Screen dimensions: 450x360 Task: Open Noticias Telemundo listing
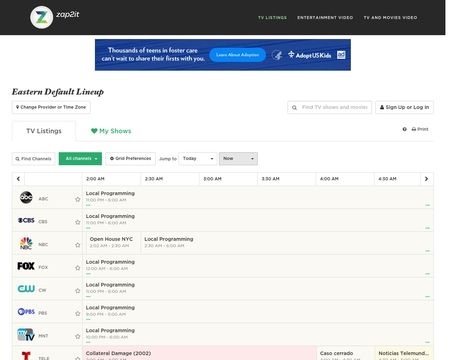tap(404, 354)
